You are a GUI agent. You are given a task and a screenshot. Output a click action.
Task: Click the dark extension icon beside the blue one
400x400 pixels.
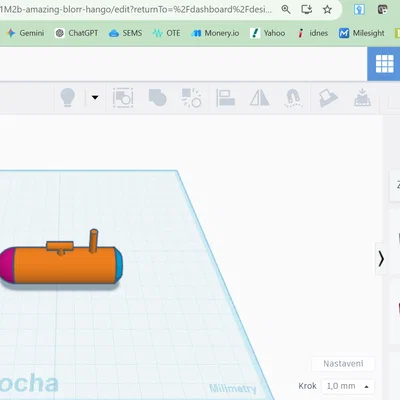382,9
